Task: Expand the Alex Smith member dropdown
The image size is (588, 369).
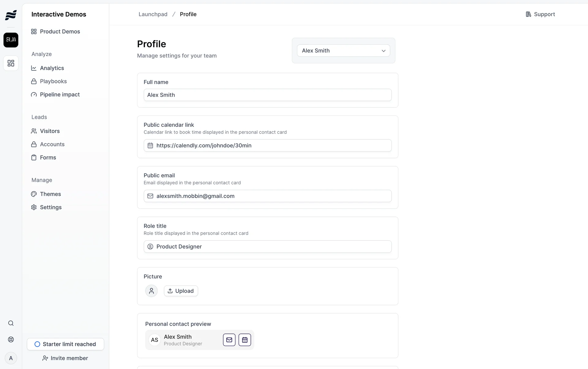Action: pos(343,51)
